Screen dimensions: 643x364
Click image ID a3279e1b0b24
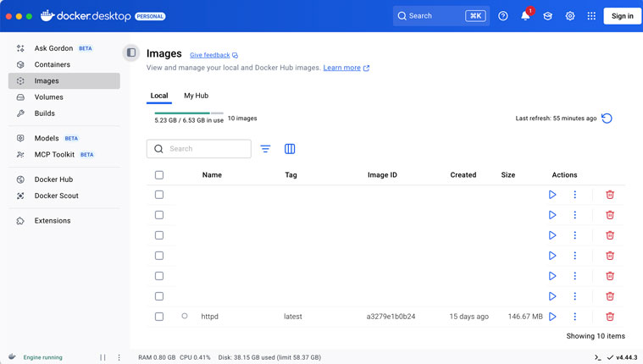click(391, 317)
